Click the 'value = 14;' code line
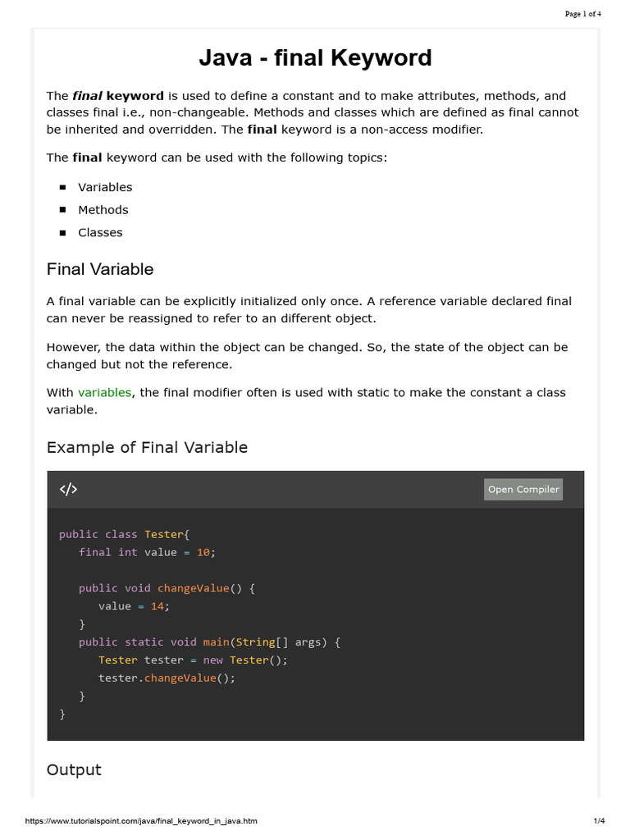This screenshot has height=840, width=630. click(x=134, y=606)
